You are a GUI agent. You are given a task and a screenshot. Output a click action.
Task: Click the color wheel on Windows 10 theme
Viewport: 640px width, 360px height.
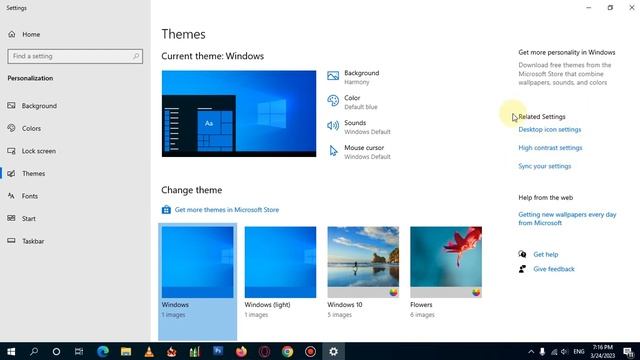(x=393, y=292)
